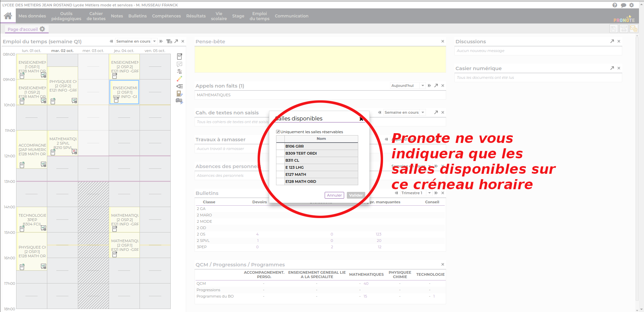Viewport: 644px width, 312px height.
Task: Open cahier de textes icon on Tuesday PHYSIQUE lesson
Action: point(53,101)
